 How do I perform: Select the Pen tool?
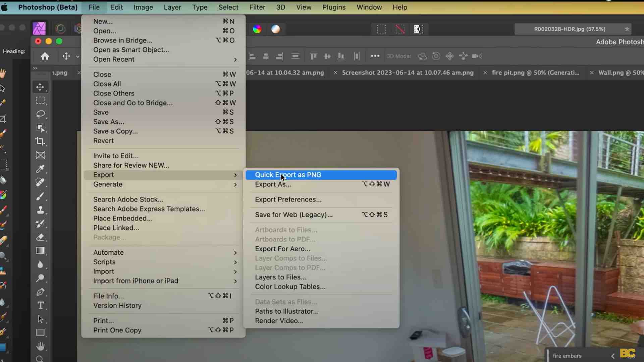coord(40,292)
